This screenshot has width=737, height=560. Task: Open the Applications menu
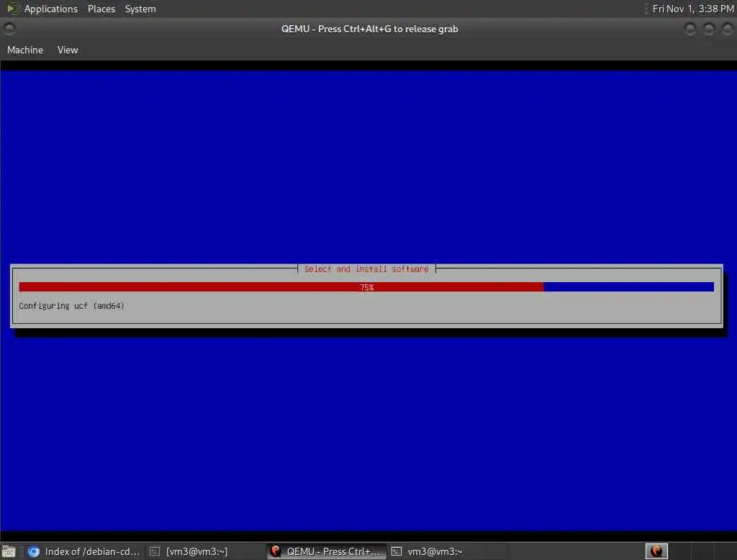[51, 9]
